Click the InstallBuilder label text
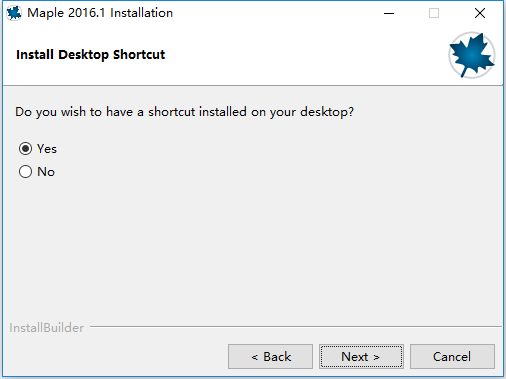Image resolution: width=506 pixels, height=379 pixels. 46,328
